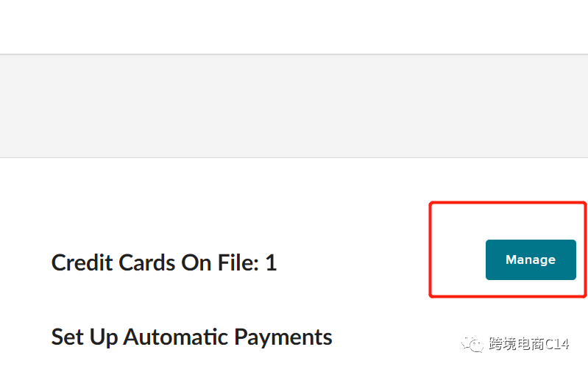Screen dimensions: 588x369
Task: Click the 跨境电商C14 watermark text
Action: tap(528, 343)
